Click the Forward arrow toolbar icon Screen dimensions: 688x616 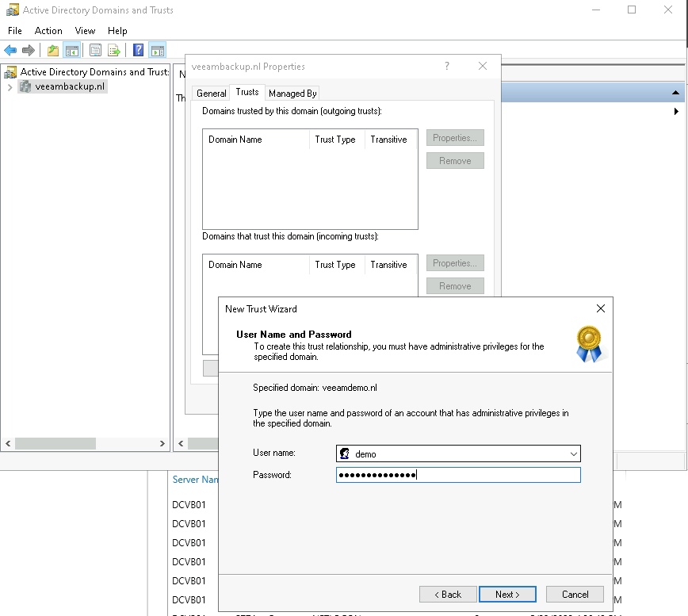29,51
